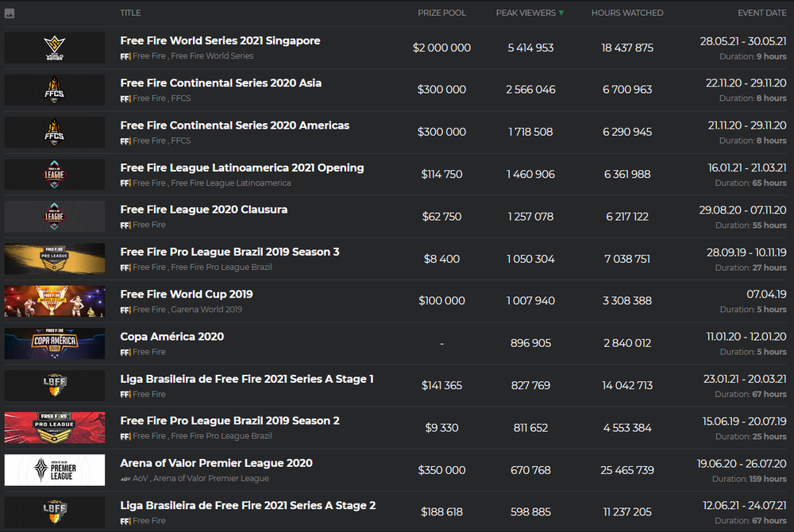This screenshot has height=532, width=794.
Task: Open Free Fire Pro League Brazil tag, Season 3
Action: click(x=222, y=267)
